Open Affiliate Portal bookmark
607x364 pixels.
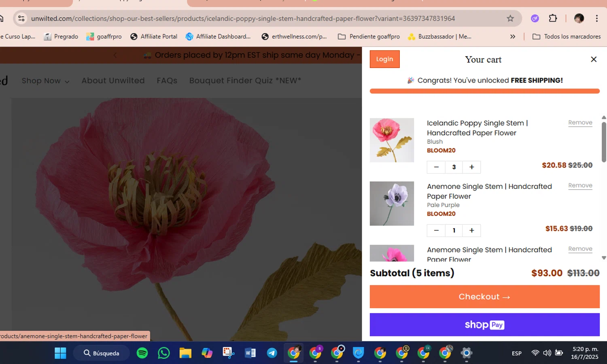(154, 36)
